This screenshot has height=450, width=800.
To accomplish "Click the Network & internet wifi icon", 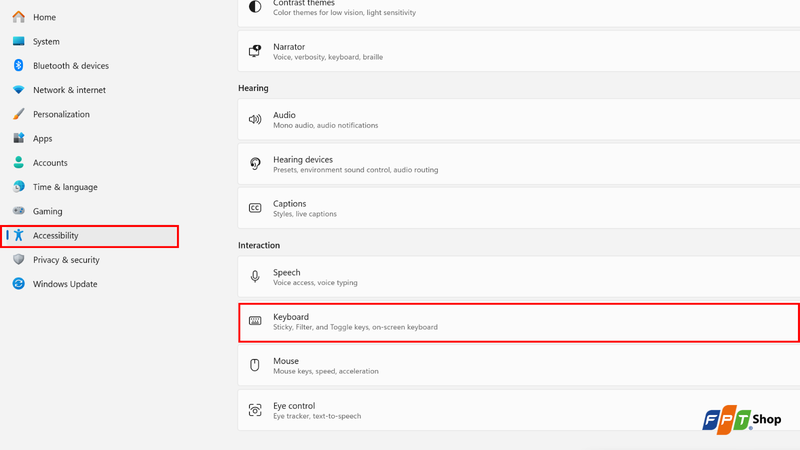I will pyautogui.click(x=19, y=90).
